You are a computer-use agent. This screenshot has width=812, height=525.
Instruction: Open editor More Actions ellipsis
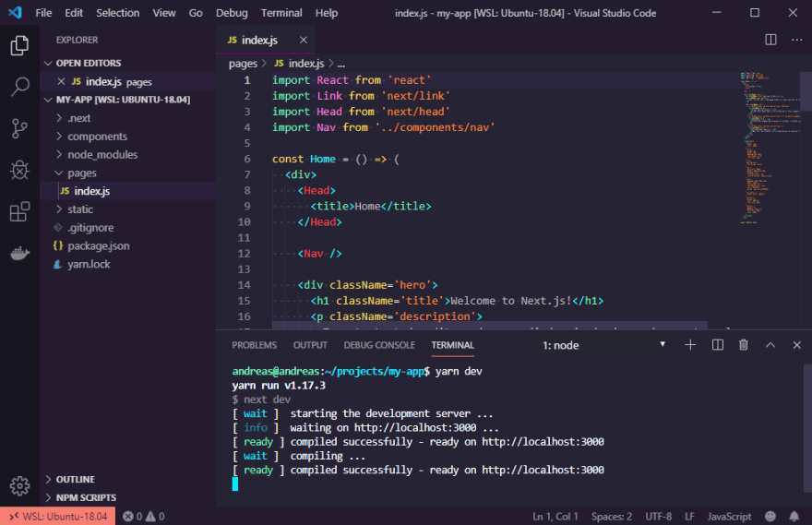coord(796,40)
